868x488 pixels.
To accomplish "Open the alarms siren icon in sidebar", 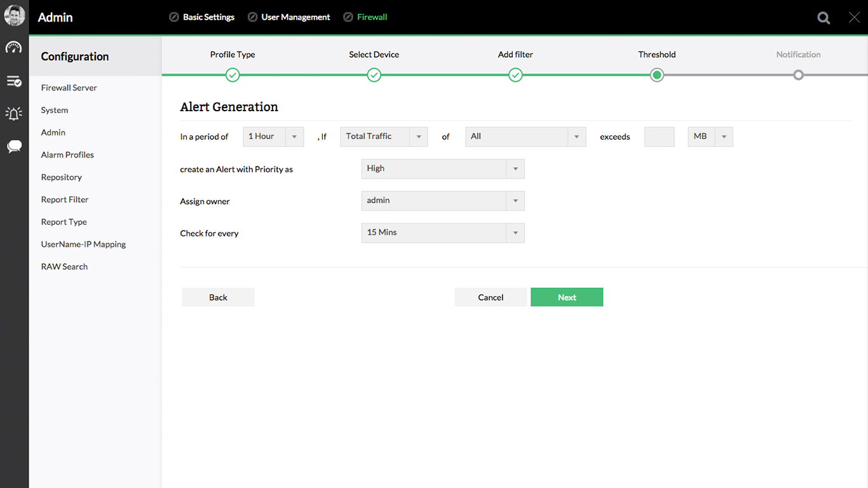I will [x=14, y=114].
